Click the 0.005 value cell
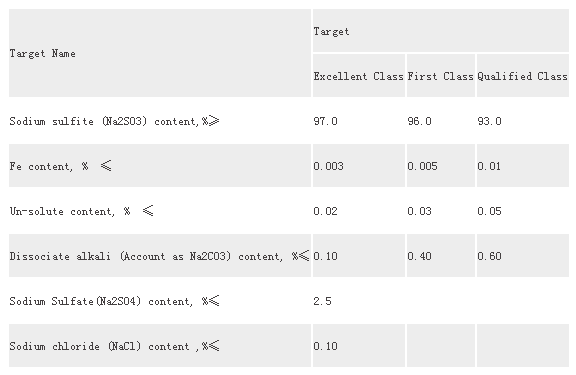 [441, 166]
